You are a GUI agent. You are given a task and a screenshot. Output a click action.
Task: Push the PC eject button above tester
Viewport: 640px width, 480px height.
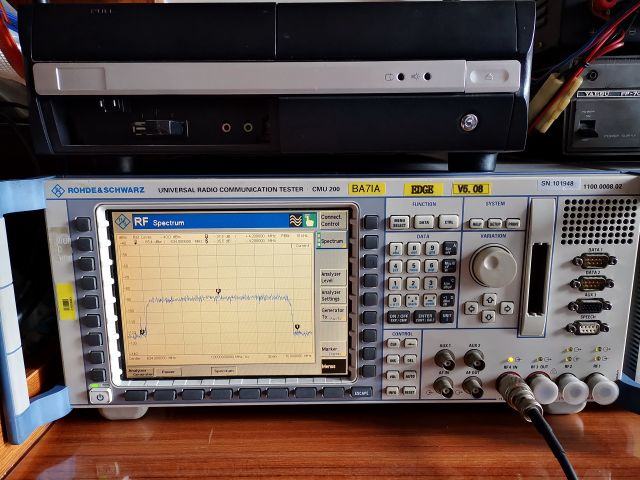tap(491, 76)
